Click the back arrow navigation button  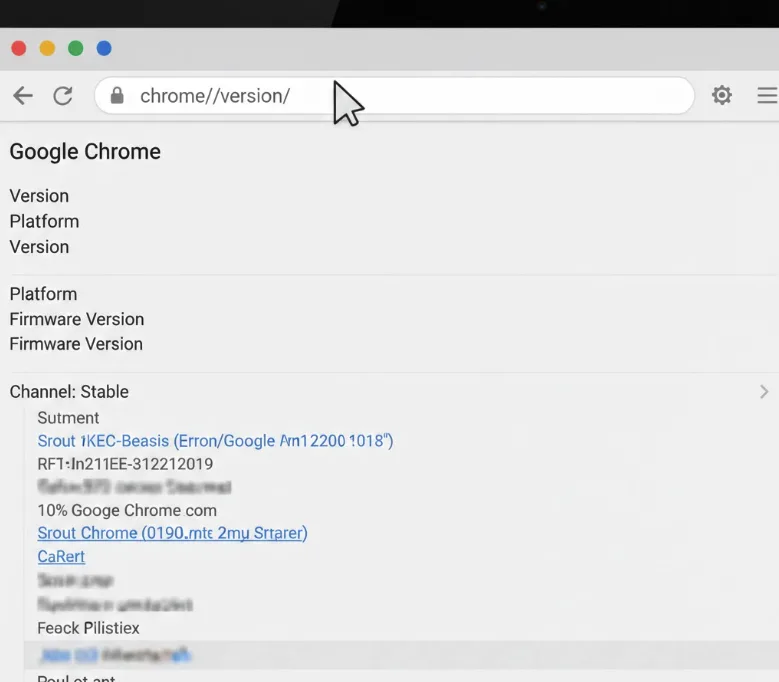(23, 96)
